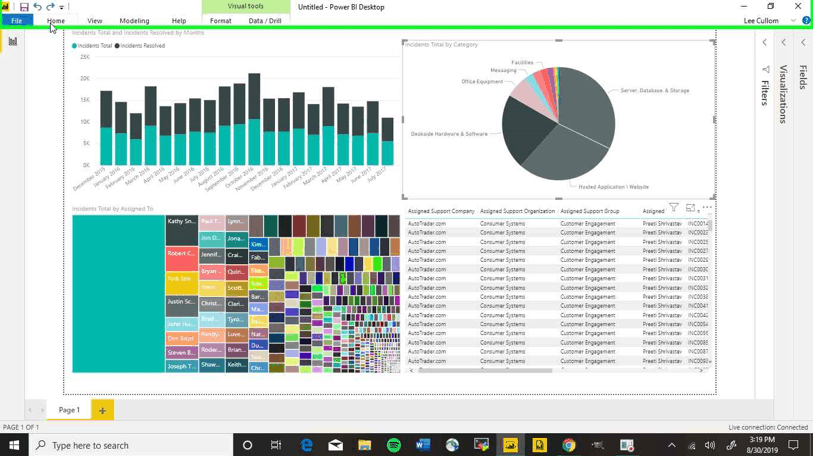Image resolution: width=815 pixels, height=457 pixels.
Task: Open the Mail app from the taskbar
Action: 335,446
